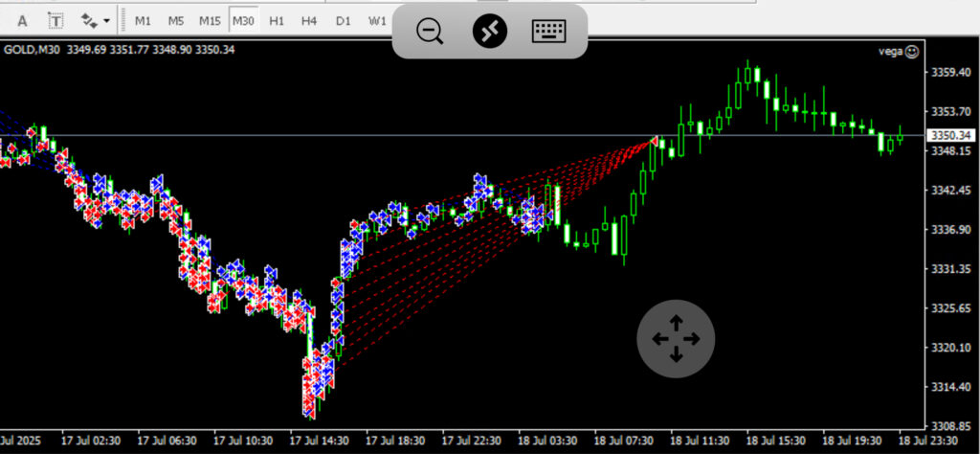980x454 pixels.
Task: Click the 18 Jul 19:30 time label
Action: (x=853, y=441)
